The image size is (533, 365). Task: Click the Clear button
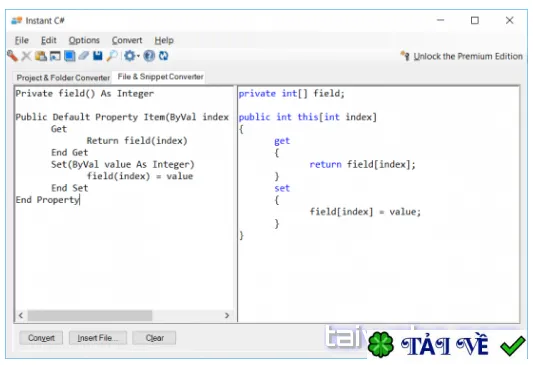[154, 338]
